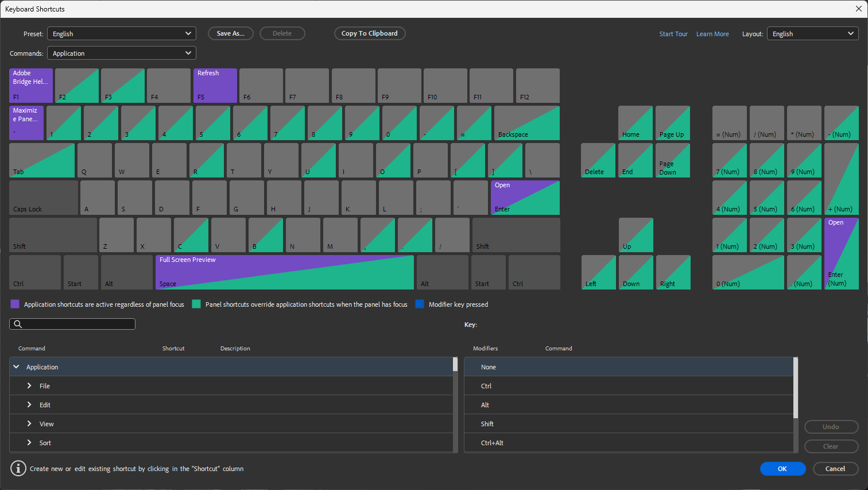
Task: Select the Space bar assigned Full Screen Preview
Action: point(284,272)
